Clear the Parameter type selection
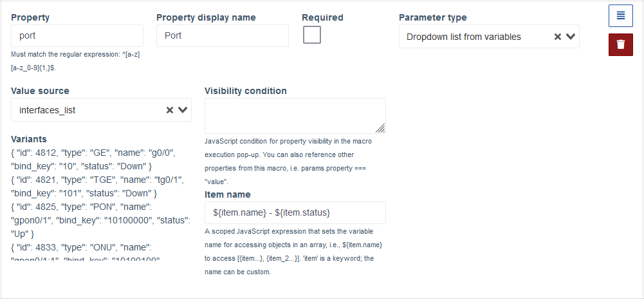The width and height of the screenshot is (644, 300). (557, 37)
